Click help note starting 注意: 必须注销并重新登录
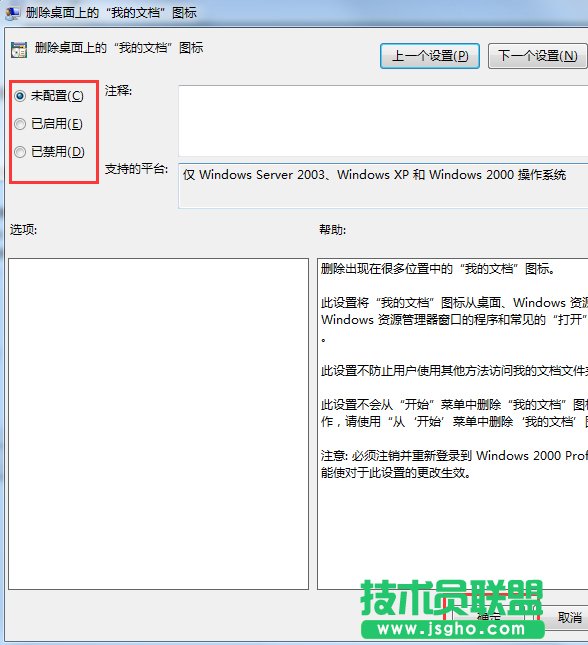The width and height of the screenshot is (588, 645). point(454,455)
